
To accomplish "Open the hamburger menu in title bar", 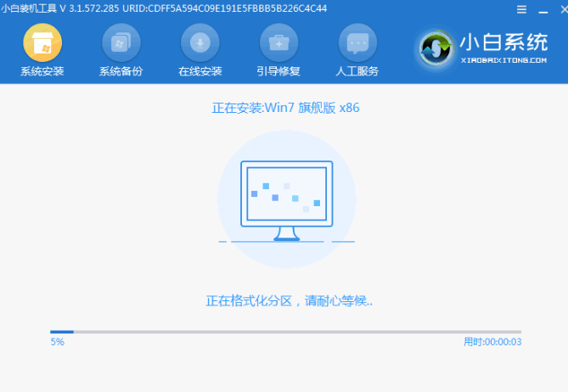I will pyautogui.click(x=520, y=8).
